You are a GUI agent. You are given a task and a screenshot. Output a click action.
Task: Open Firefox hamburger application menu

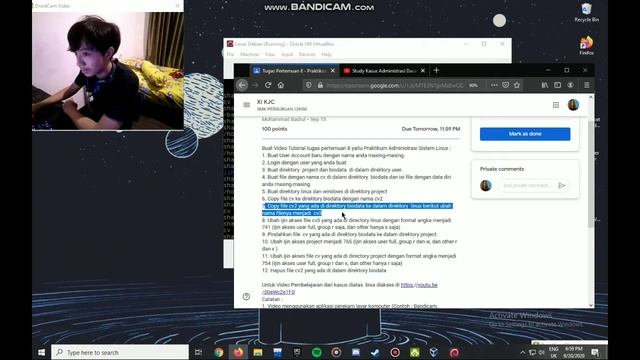click(587, 85)
